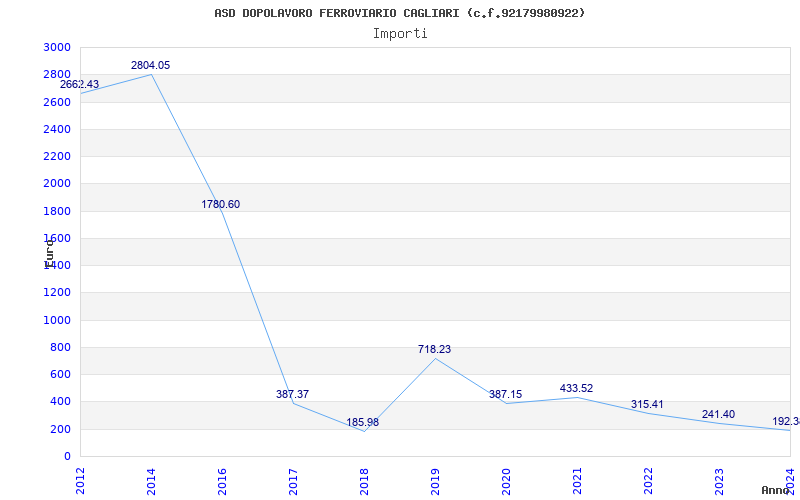
Task: Select the 2804.05 data label
Action: tap(151, 65)
